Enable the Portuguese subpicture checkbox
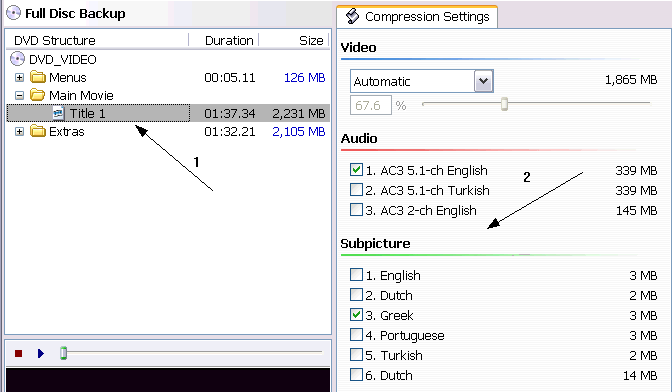Image resolution: width=672 pixels, height=392 pixels. pos(356,335)
